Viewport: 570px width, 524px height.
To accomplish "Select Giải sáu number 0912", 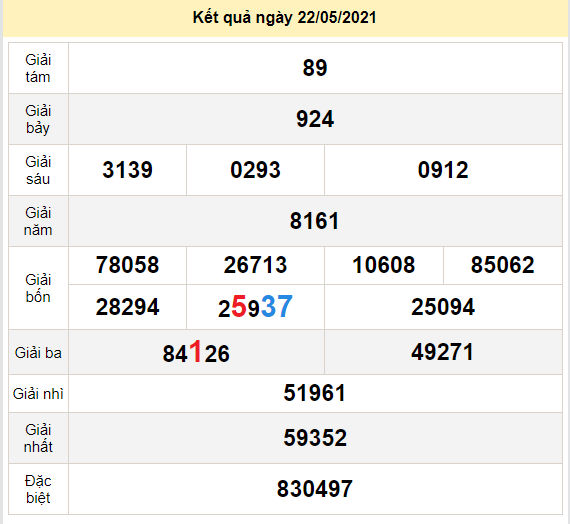I will 443,170.
